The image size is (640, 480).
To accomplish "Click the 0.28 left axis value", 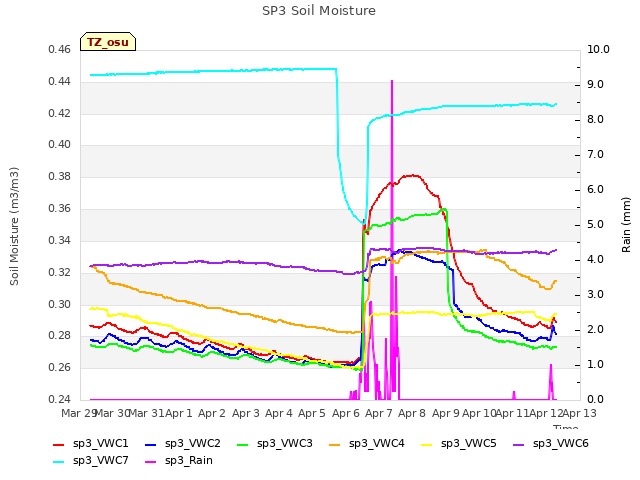I will (x=60, y=336).
